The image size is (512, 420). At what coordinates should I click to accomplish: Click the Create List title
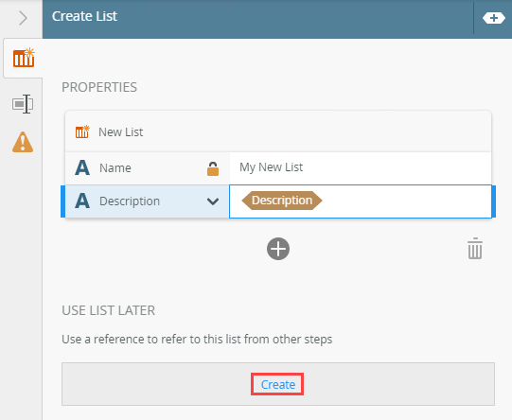84,16
